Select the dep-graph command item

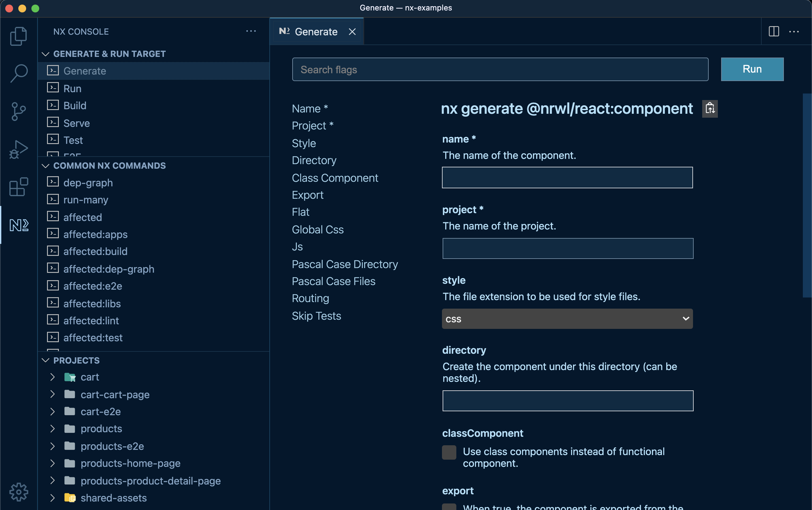(88, 182)
